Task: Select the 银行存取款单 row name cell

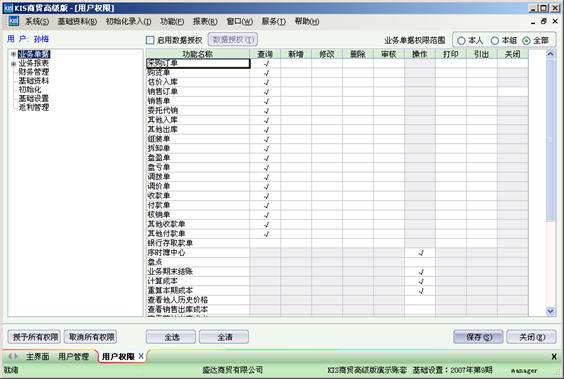Action: tap(198, 243)
